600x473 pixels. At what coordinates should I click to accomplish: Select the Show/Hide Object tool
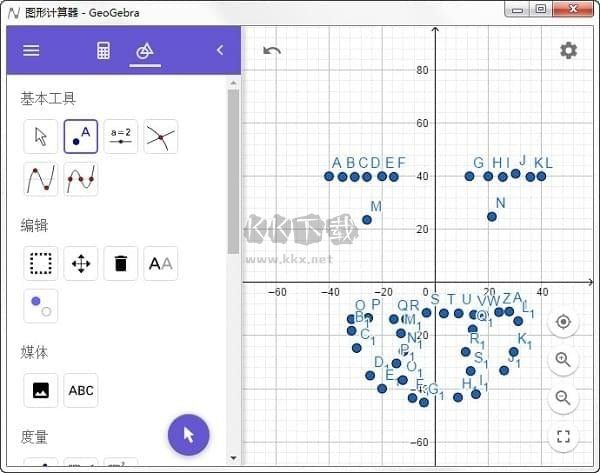point(41,306)
